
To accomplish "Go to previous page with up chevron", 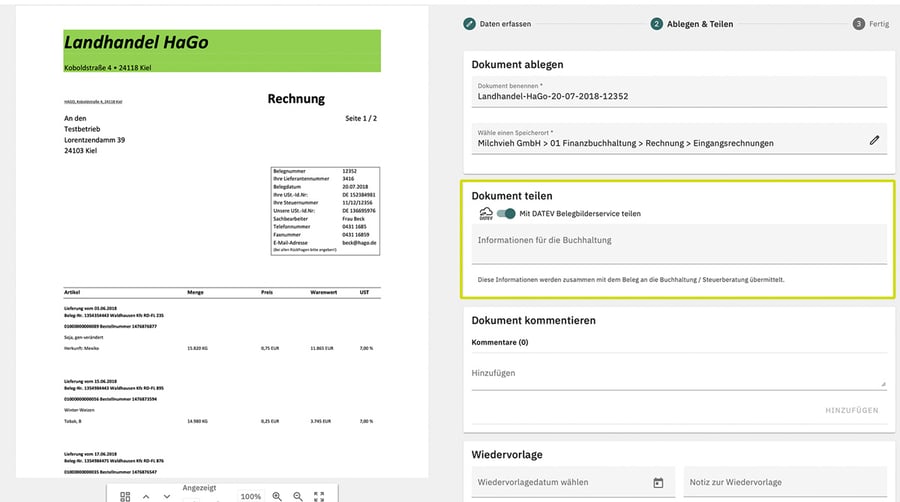I will click(146, 496).
